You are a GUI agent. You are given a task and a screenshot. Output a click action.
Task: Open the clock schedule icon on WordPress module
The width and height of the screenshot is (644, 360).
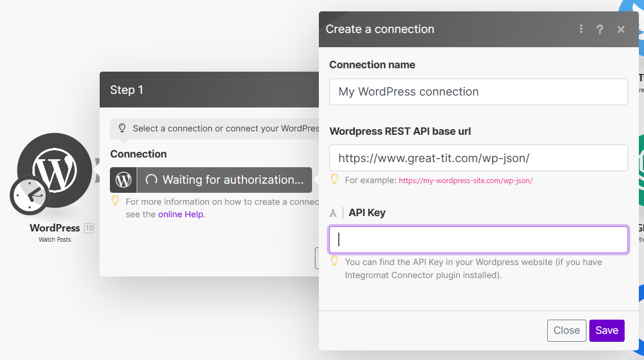pos(29,196)
